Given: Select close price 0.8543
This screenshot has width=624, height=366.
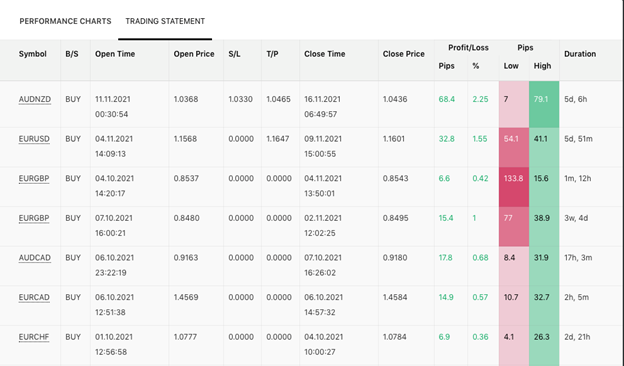Looking at the screenshot, I should point(396,178).
